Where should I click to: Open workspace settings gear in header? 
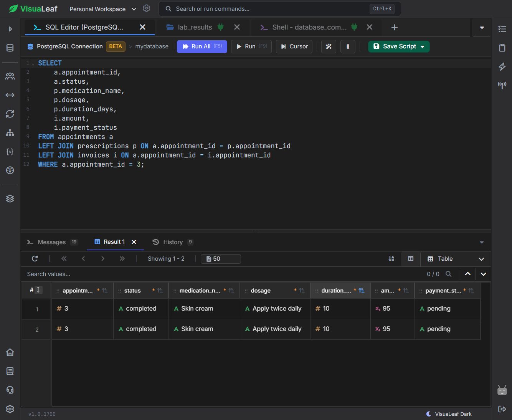click(146, 8)
